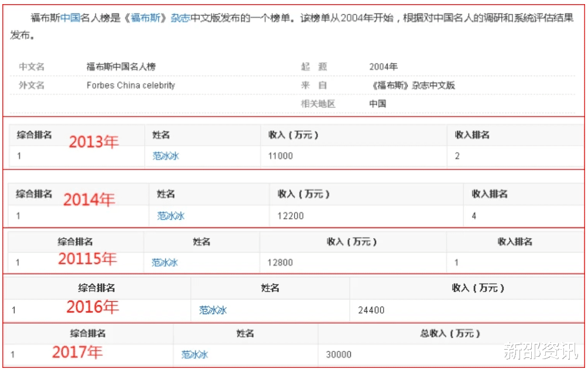The image size is (588, 372).
Task: Open the 福布斯 link in the intro paragraph
Action: (x=146, y=18)
